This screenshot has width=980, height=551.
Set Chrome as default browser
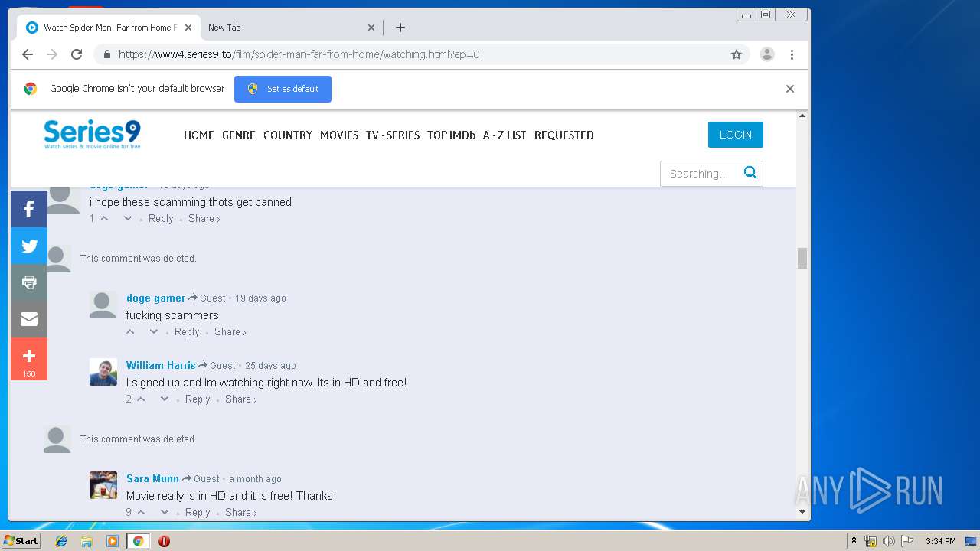[x=283, y=89]
